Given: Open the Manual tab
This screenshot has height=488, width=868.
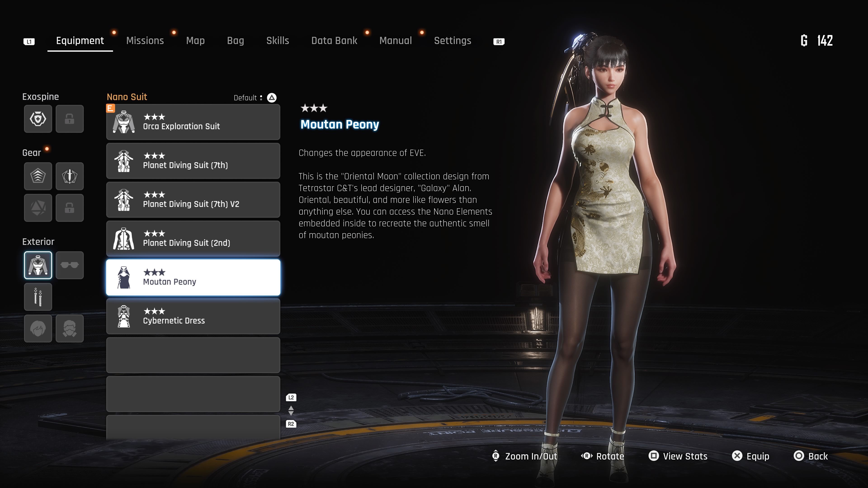Looking at the screenshot, I should tap(396, 41).
